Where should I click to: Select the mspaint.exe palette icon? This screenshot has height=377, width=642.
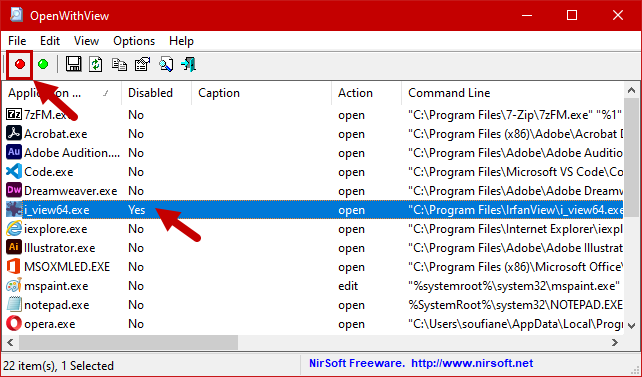click(14, 285)
